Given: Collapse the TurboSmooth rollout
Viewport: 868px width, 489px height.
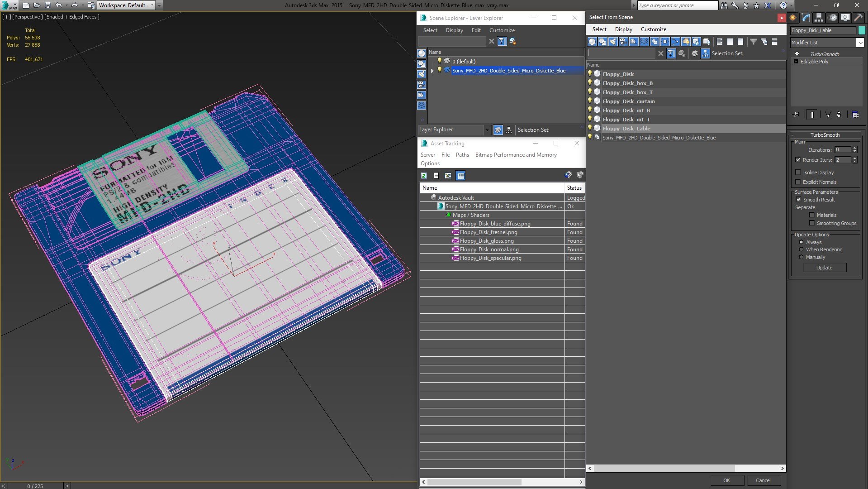Looking at the screenshot, I should [x=793, y=135].
